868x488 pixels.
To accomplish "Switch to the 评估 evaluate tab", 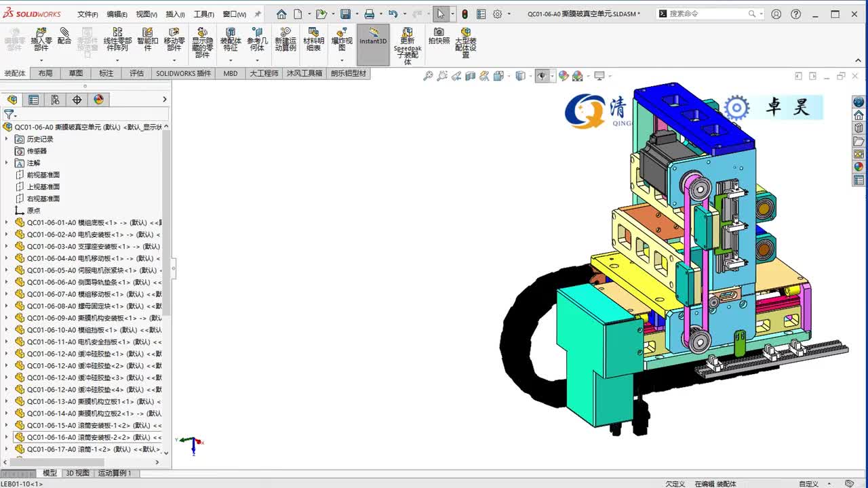I will [137, 73].
